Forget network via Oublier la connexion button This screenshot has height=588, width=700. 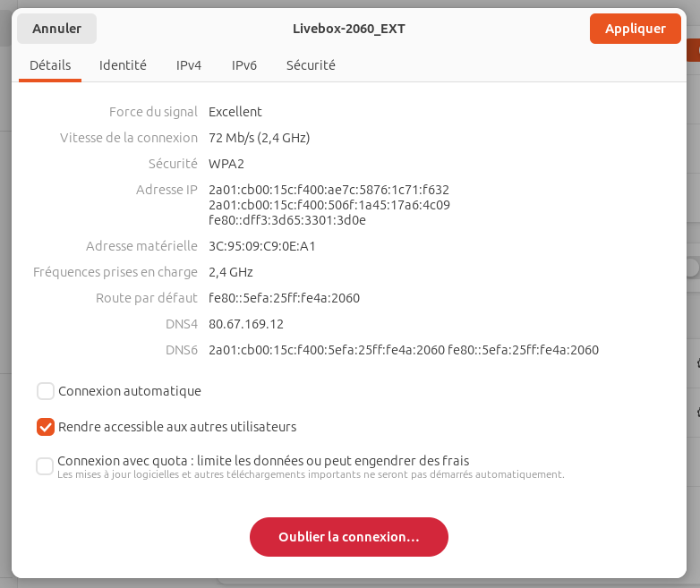tap(349, 537)
